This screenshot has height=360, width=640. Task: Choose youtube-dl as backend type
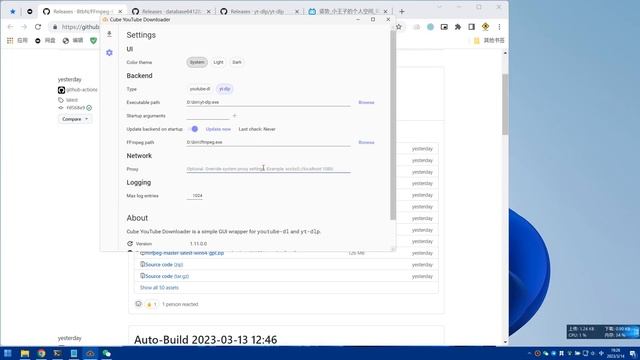200,89
